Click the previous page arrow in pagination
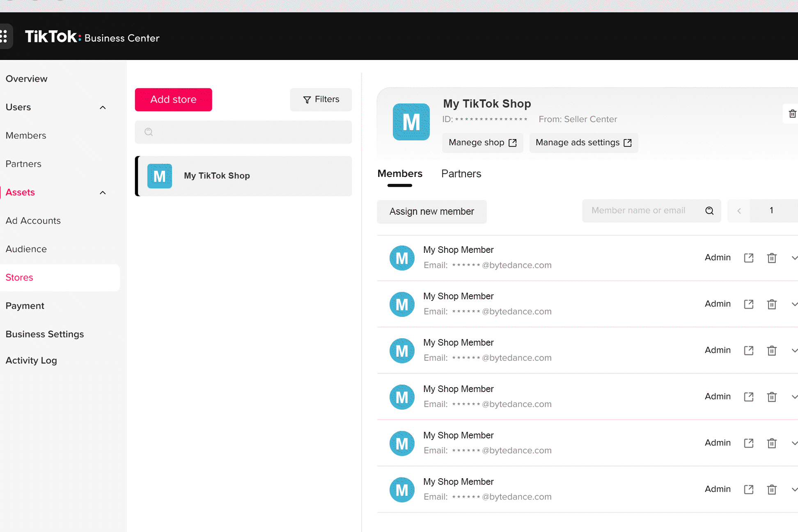 [x=738, y=211]
